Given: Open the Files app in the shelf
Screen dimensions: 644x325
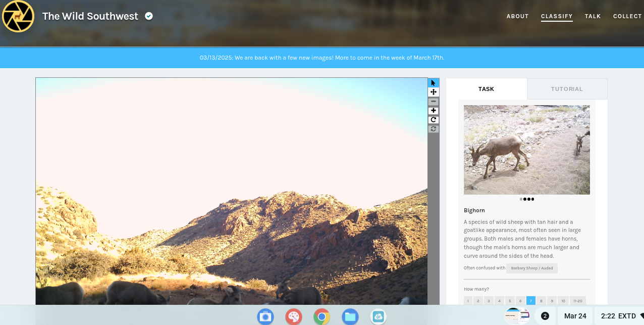Looking at the screenshot, I should click(350, 317).
